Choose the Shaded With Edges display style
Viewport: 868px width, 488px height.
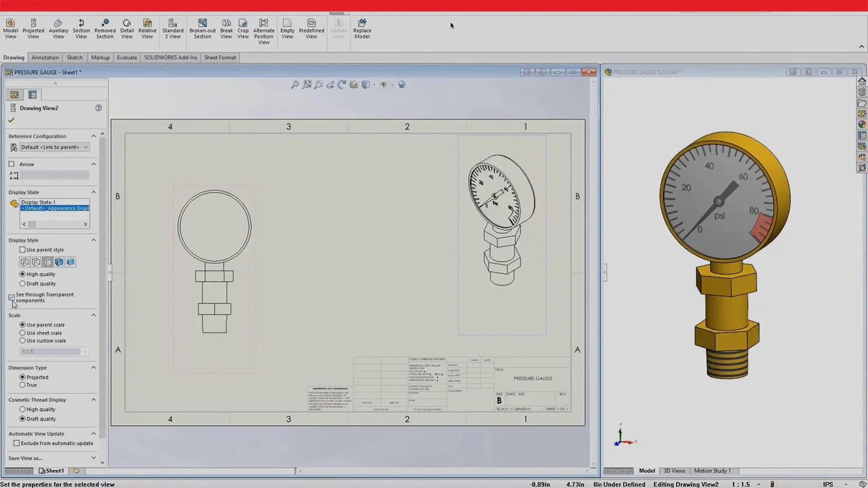(59, 261)
